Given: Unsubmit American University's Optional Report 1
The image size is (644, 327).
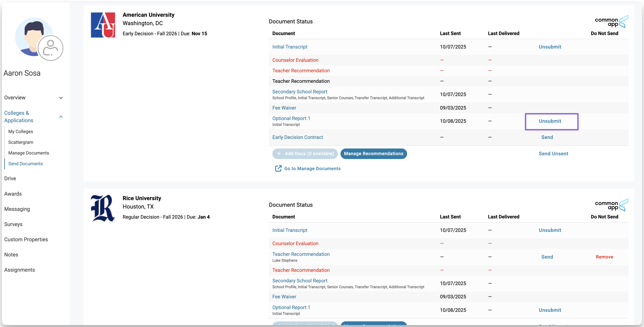Looking at the screenshot, I should pyautogui.click(x=550, y=121).
